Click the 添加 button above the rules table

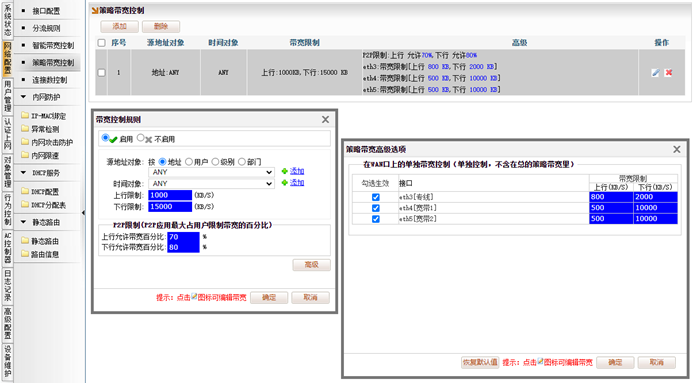coord(119,27)
